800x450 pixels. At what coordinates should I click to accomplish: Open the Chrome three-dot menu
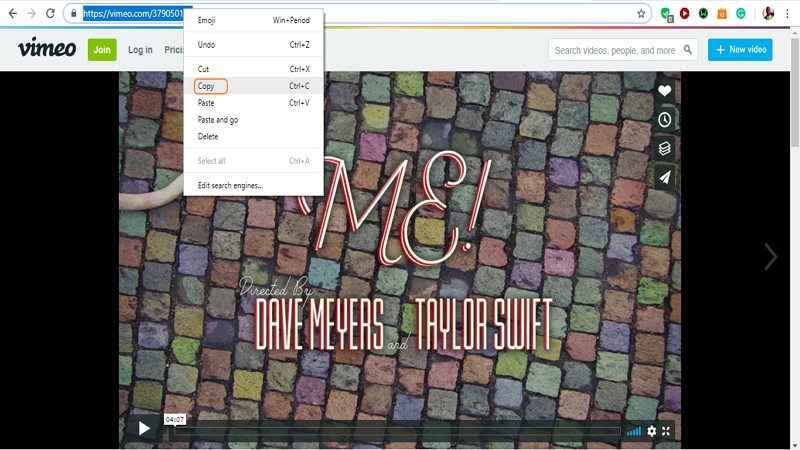(x=787, y=14)
